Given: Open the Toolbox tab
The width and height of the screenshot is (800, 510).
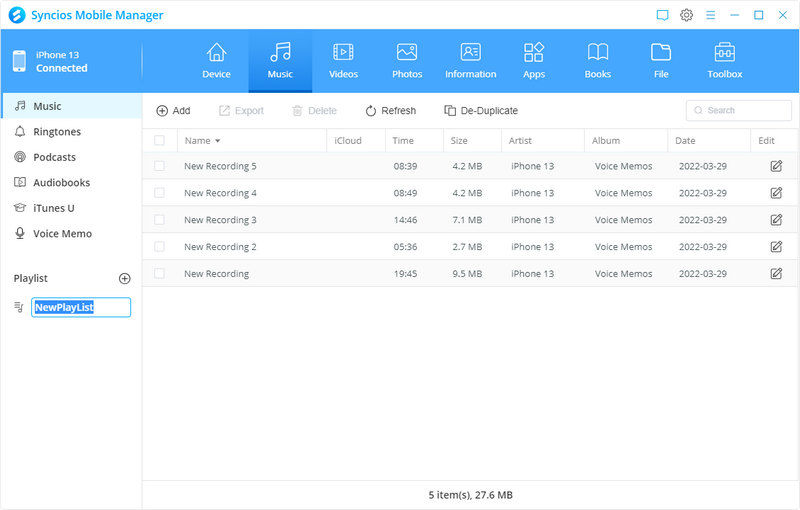Looking at the screenshot, I should pyautogui.click(x=724, y=61).
